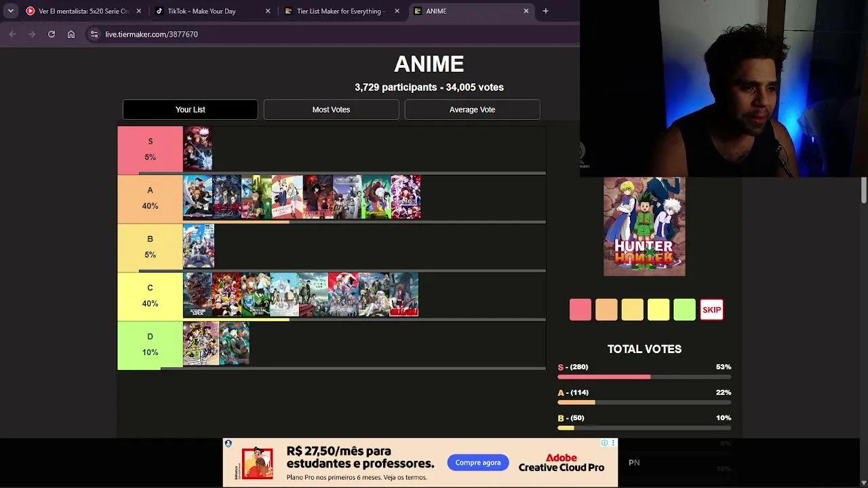The height and width of the screenshot is (488, 868).
Task: Open the ad info icon
Action: 604,443
